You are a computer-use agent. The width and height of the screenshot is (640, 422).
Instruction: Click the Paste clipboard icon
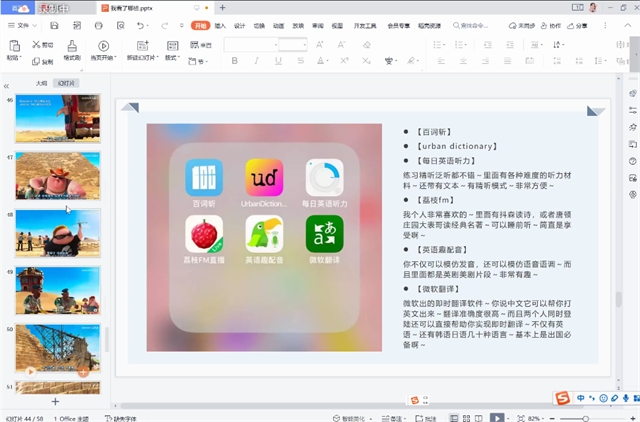[14, 46]
